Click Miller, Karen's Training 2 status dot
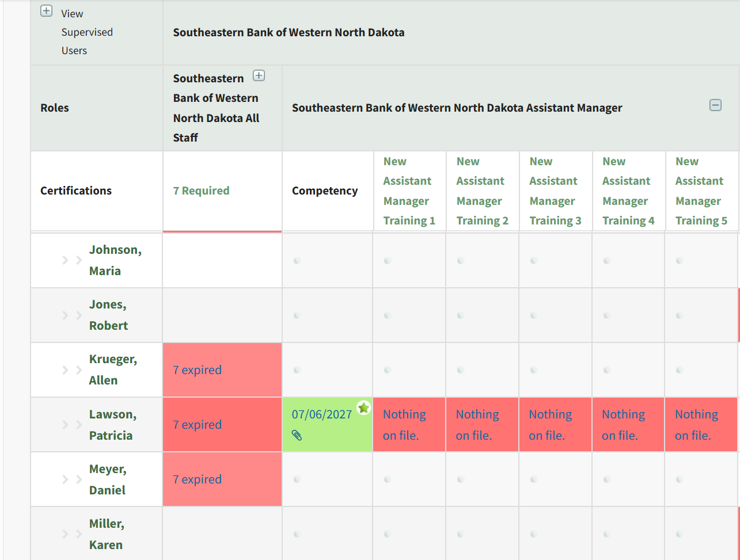Viewport: 740px width, 560px height. (461, 534)
